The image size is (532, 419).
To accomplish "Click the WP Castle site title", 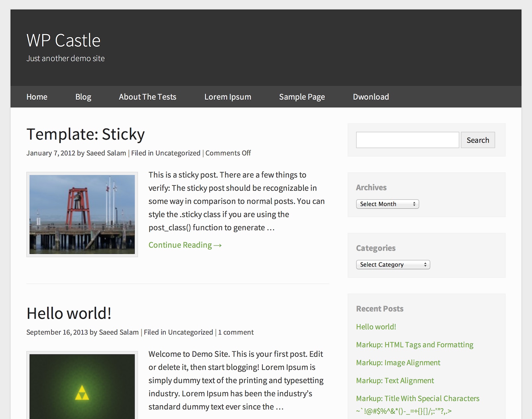I will [x=63, y=41].
